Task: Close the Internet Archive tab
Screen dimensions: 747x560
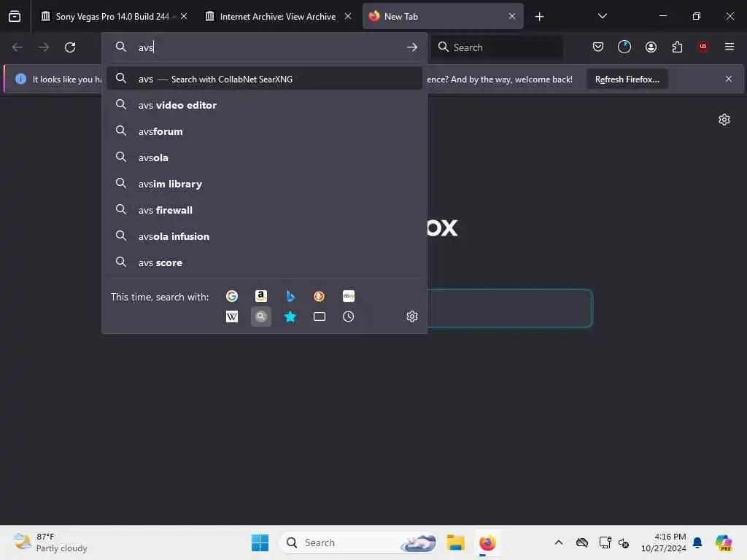Action: coord(348,16)
